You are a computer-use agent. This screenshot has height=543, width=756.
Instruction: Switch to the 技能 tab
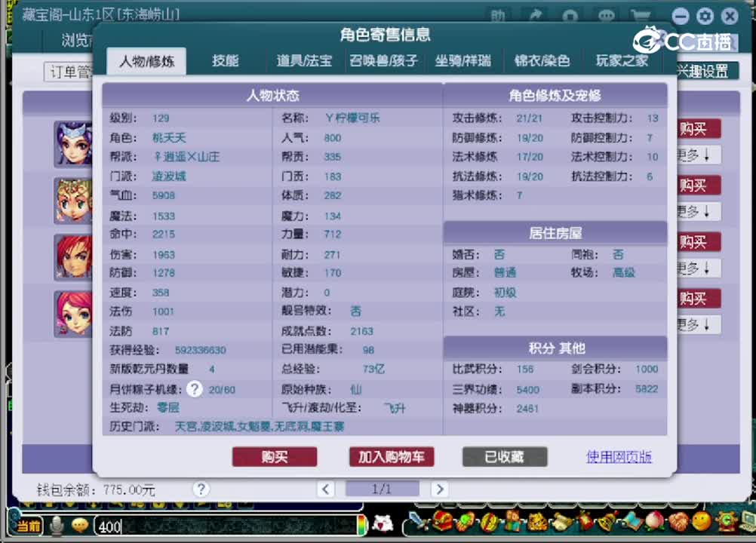click(224, 61)
